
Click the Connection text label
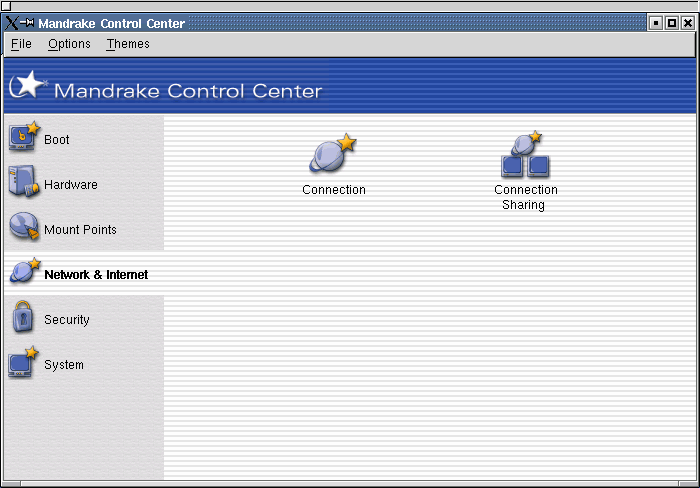[x=334, y=190]
